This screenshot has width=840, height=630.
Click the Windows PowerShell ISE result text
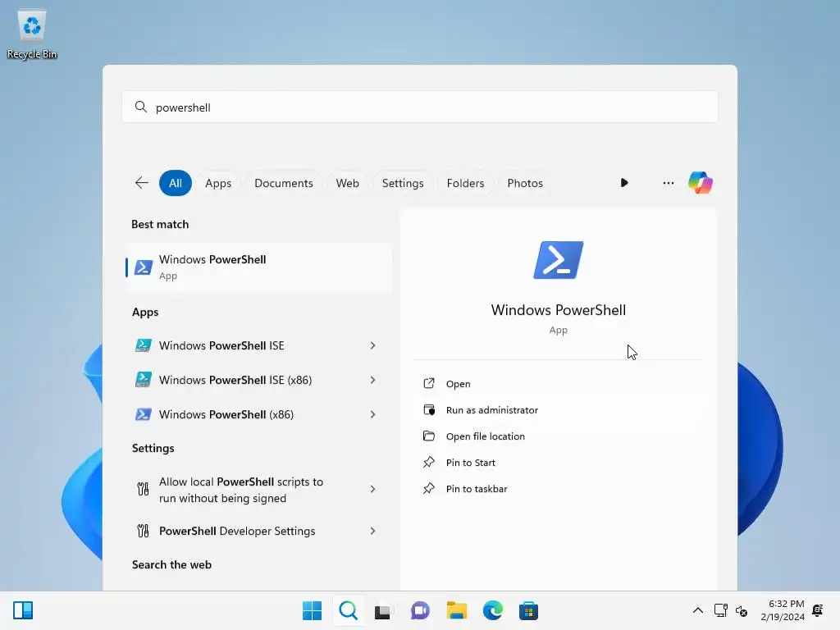click(x=221, y=345)
